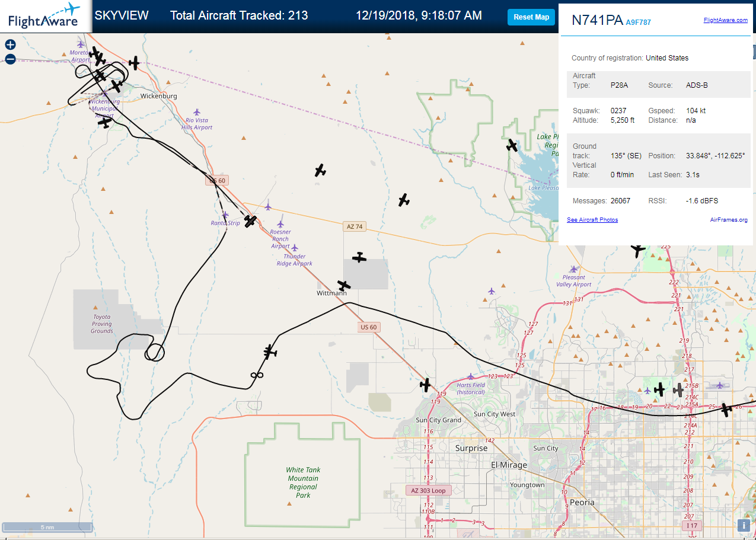Click the US 60 shield southeast of Wittmann
Screen dimensions: 756x540
click(368, 327)
